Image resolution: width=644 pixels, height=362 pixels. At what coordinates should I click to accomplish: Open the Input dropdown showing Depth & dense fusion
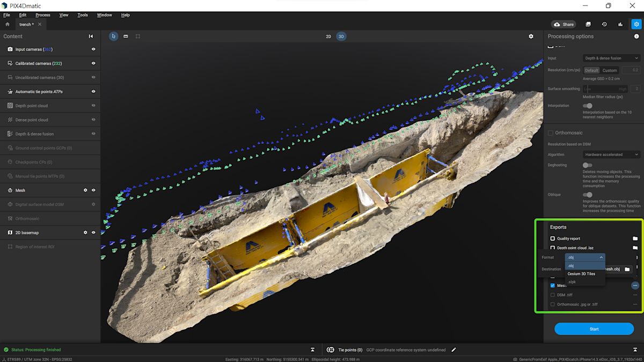[611, 57]
